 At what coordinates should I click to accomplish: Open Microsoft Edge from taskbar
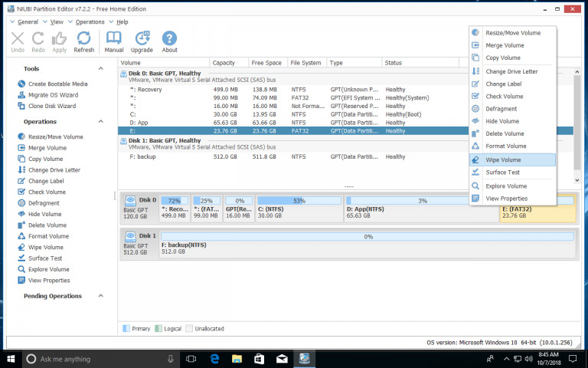(x=214, y=359)
